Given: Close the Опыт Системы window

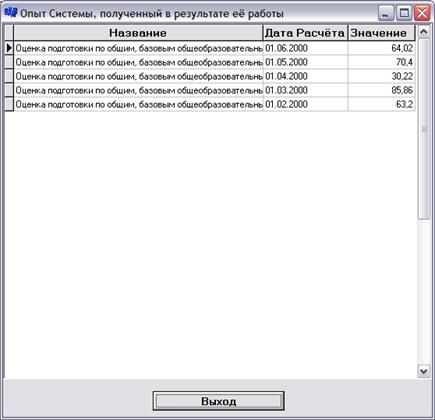Looking at the screenshot, I should point(422,13).
